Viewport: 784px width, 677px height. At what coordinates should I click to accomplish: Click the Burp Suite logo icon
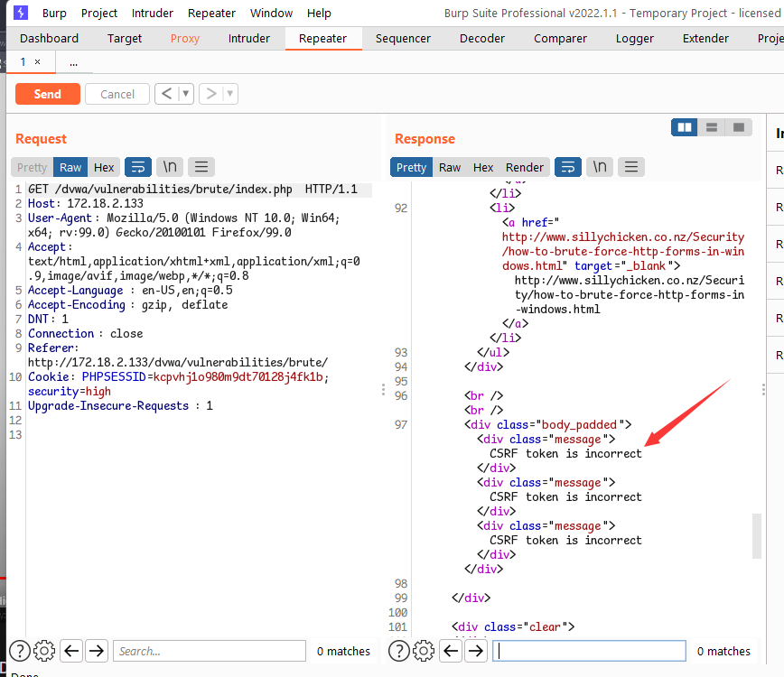coord(21,13)
